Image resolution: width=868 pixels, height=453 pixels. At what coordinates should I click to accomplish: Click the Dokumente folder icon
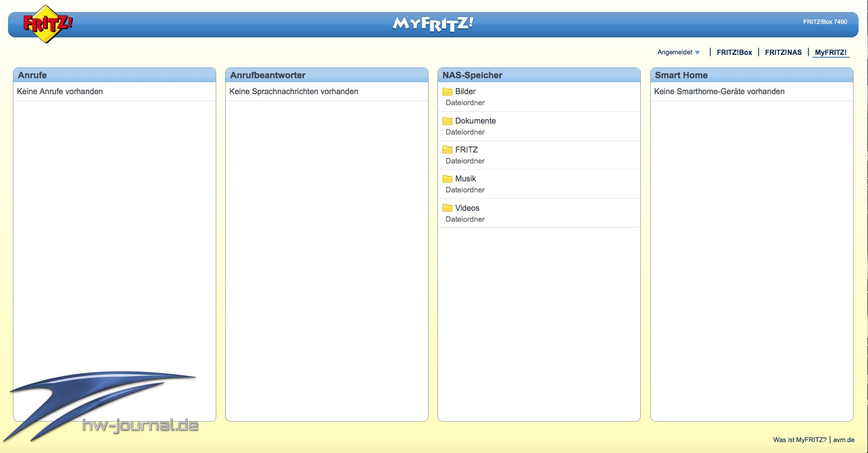click(447, 121)
